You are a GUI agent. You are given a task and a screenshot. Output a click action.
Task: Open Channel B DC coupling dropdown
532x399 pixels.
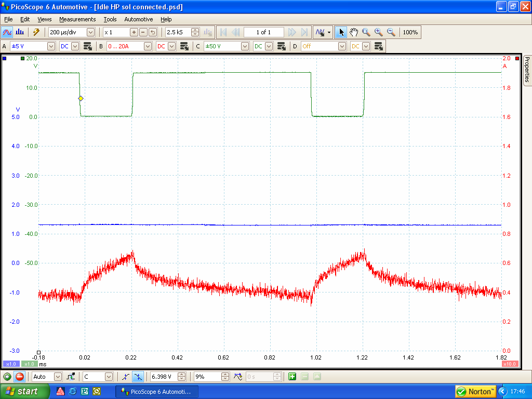tap(172, 46)
